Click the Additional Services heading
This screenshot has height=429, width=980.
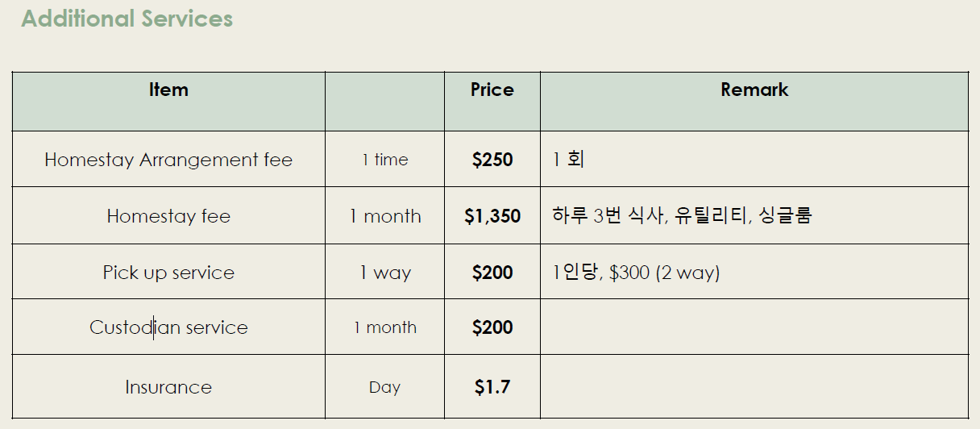(127, 19)
